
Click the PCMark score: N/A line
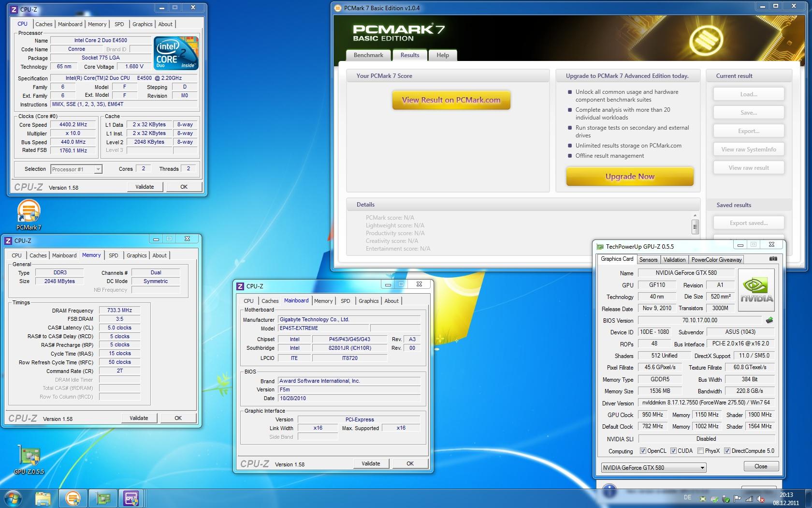coord(390,218)
